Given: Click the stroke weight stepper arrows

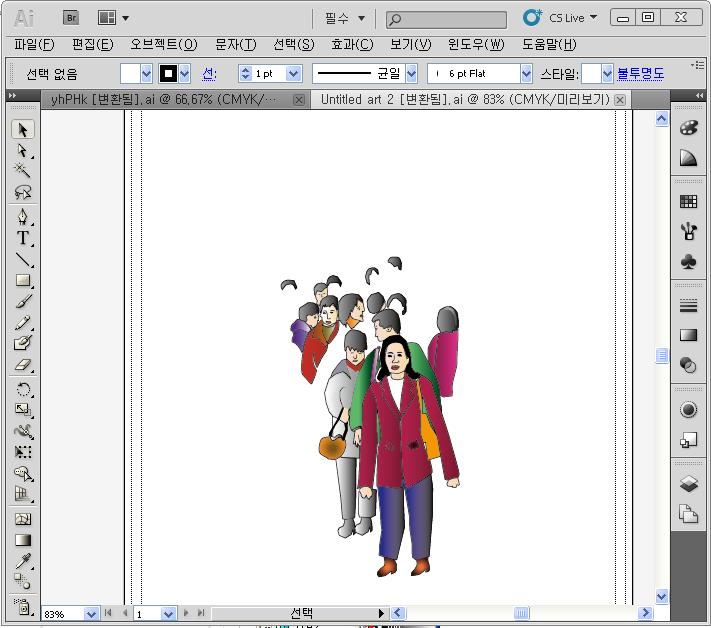Looking at the screenshot, I should [x=245, y=73].
